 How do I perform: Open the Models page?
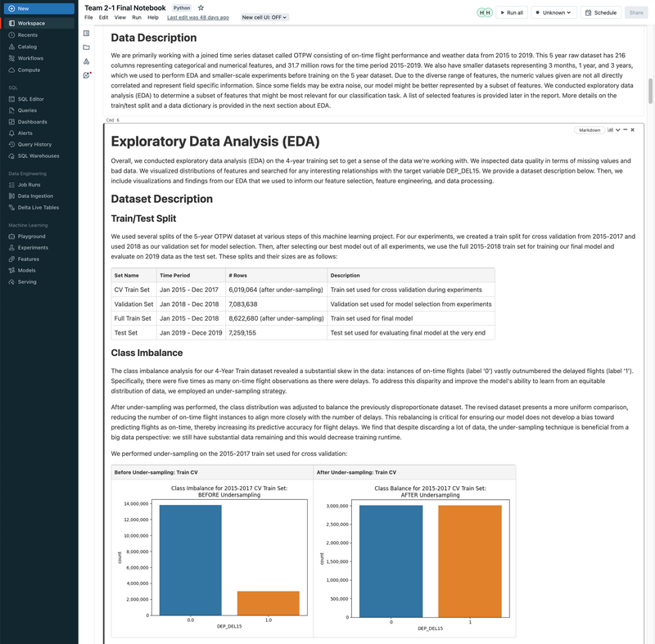[x=29, y=270]
